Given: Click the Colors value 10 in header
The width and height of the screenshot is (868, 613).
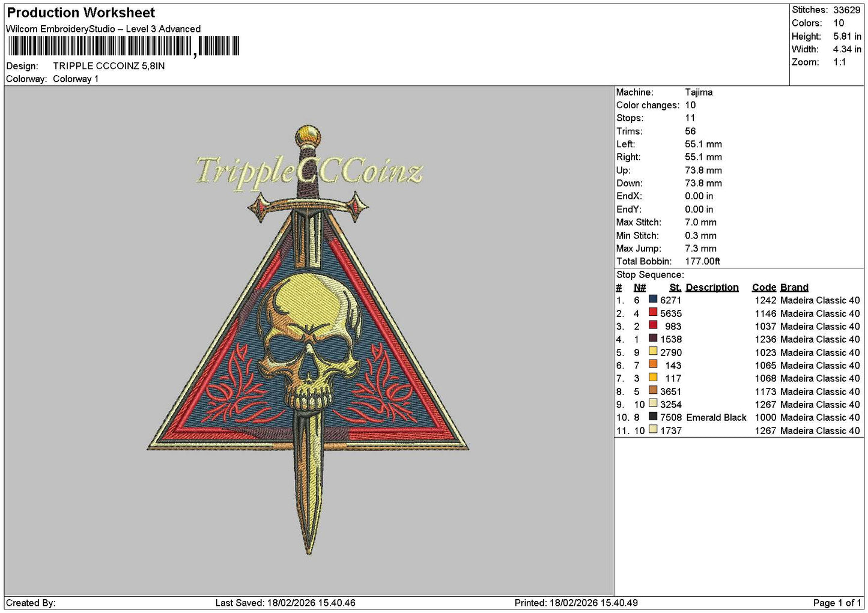Looking at the screenshot, I should [x=839, y=23].
